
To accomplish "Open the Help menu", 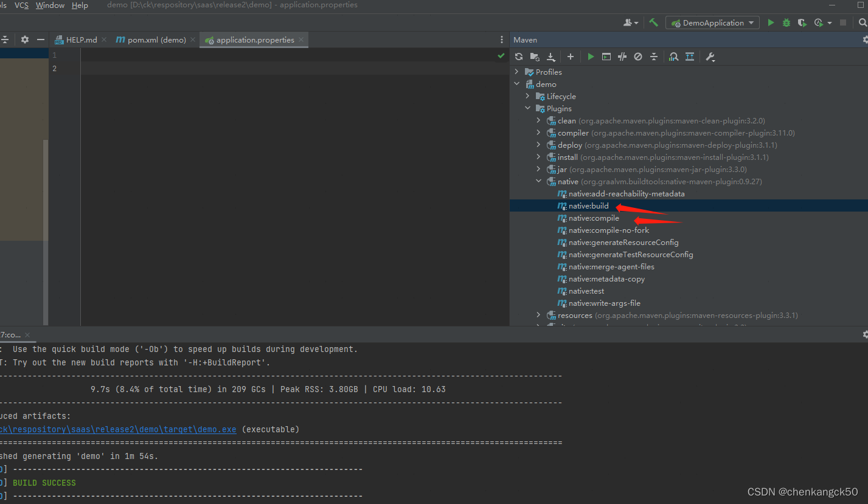I will (80, 5).
